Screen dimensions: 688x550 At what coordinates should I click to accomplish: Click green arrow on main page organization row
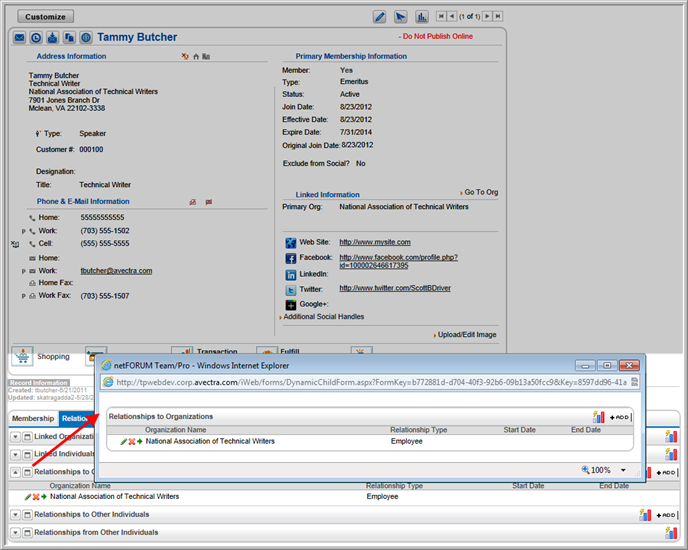click(44, 497)
